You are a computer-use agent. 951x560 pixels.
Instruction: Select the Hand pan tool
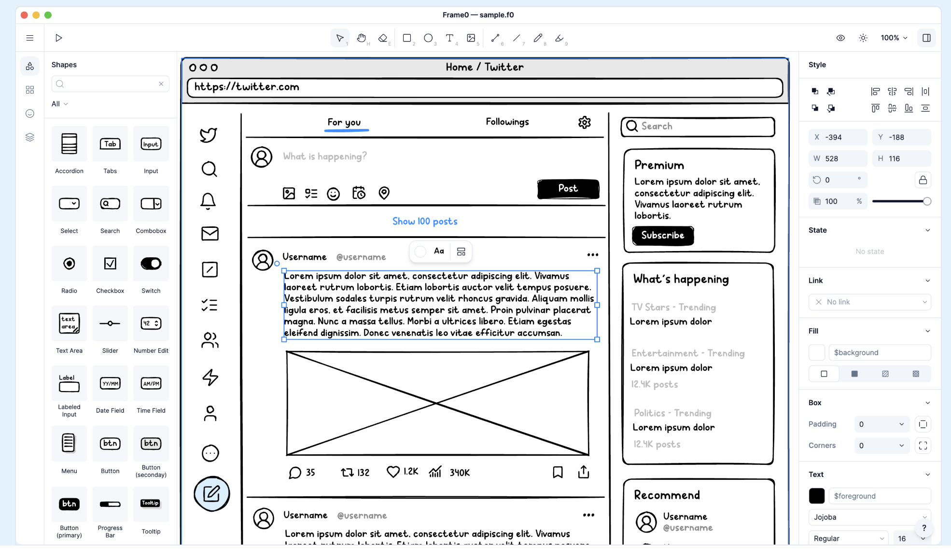point(362,38)
